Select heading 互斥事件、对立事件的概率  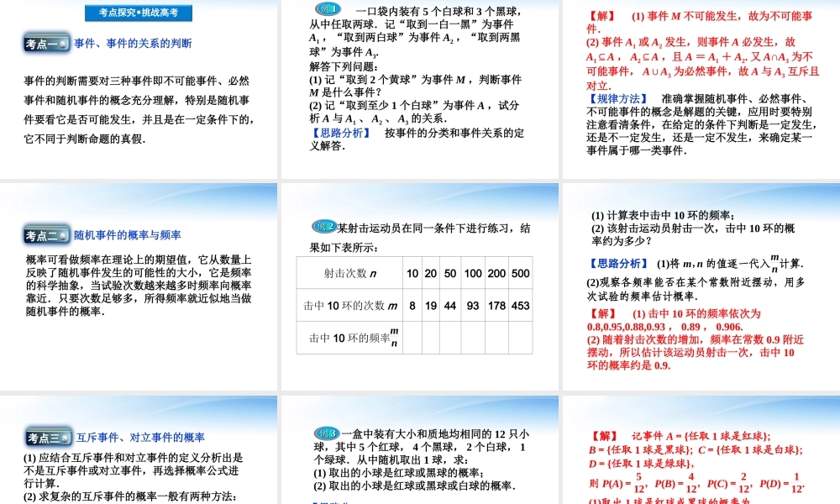pos(140,437)
